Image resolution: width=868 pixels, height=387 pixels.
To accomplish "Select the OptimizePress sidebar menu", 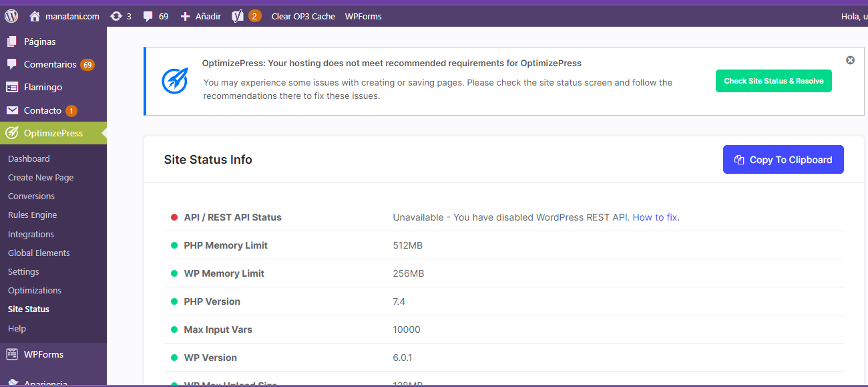I will pos(53,133).
